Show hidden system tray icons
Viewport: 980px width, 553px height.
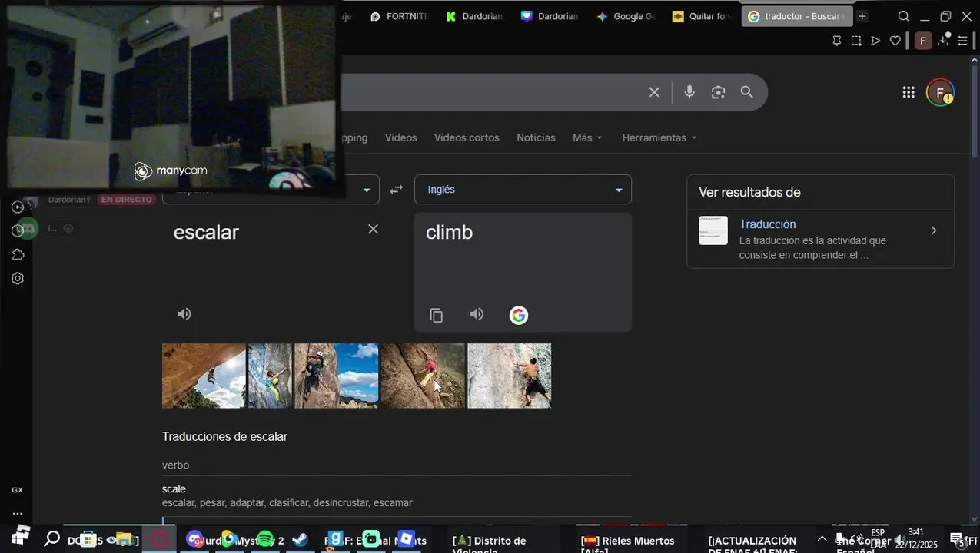pos(822,538)
